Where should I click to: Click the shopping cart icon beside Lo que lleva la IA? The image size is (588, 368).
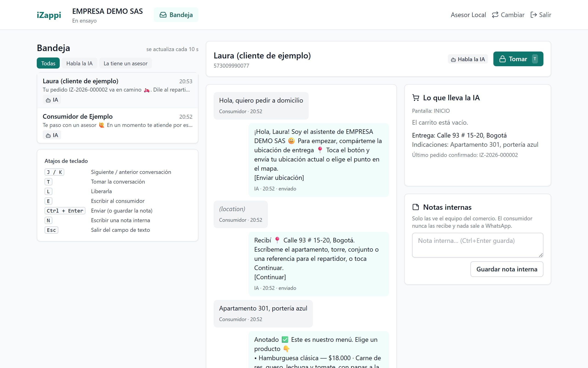416,98
